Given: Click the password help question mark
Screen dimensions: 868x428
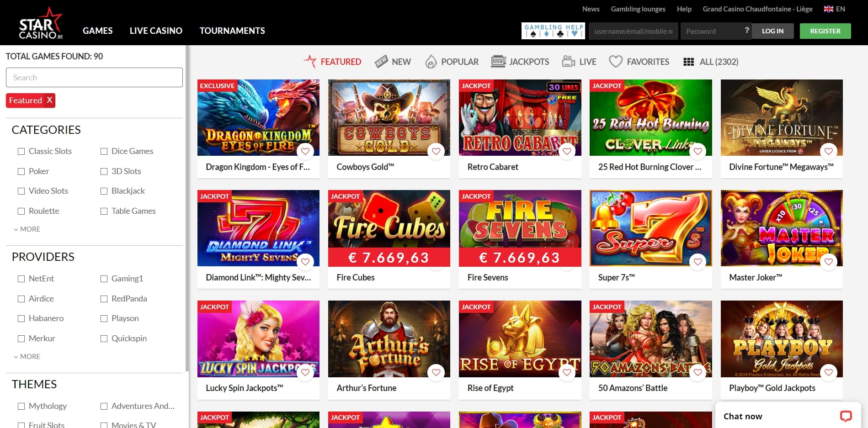Looking at the screenshot, I should click(x=747, y=30).
